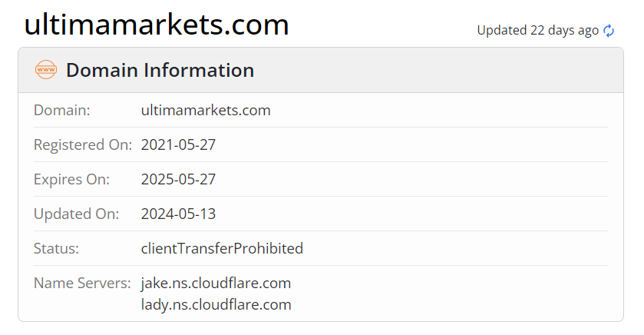
Task: Click the clientTransferProhibited status value
Action: (x=222, y=248)
